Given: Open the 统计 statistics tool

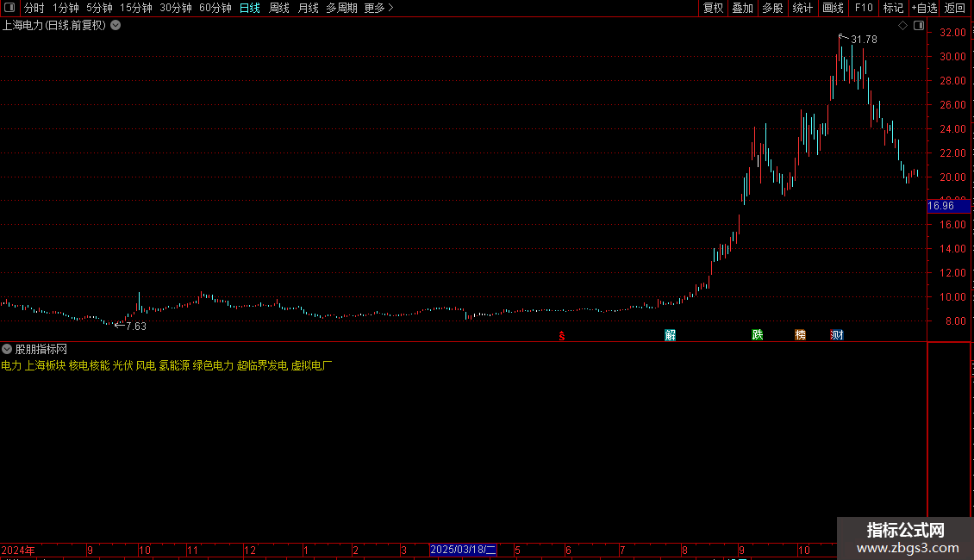Looking at the screenshot, I should tap(802, 8).
